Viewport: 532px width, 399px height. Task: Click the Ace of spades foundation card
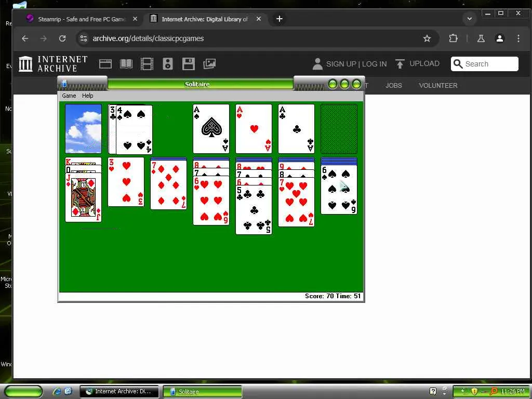211,129
